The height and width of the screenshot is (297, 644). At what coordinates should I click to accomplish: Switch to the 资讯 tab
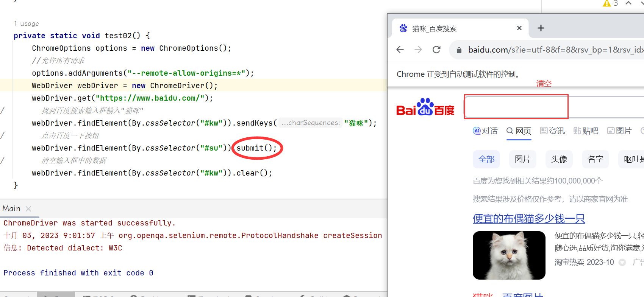point(552,131)
